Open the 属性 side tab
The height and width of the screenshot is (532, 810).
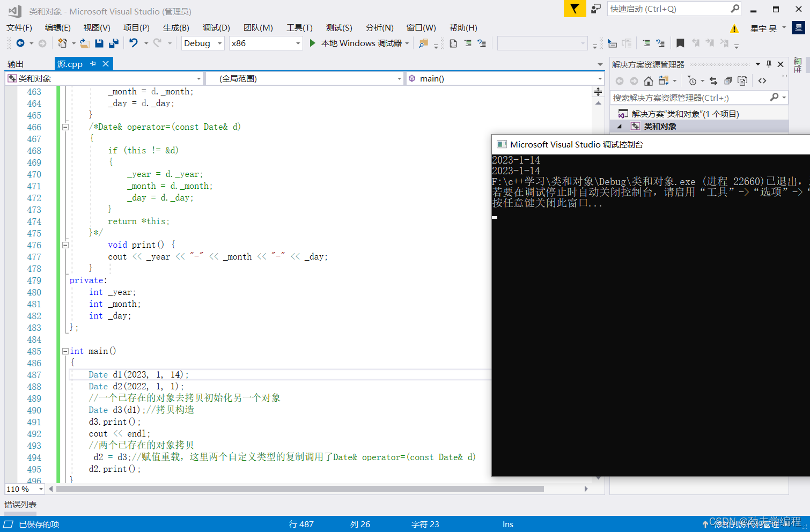[798, 65]
